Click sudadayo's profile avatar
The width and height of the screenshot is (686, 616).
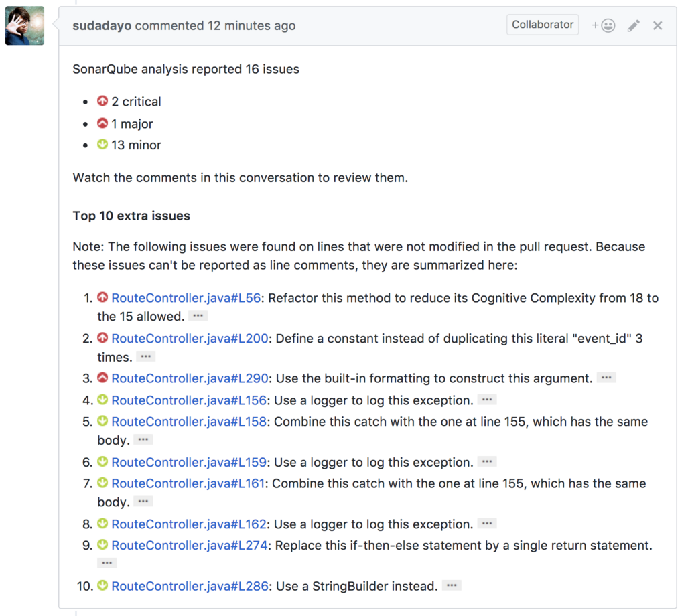coord(25,25)
